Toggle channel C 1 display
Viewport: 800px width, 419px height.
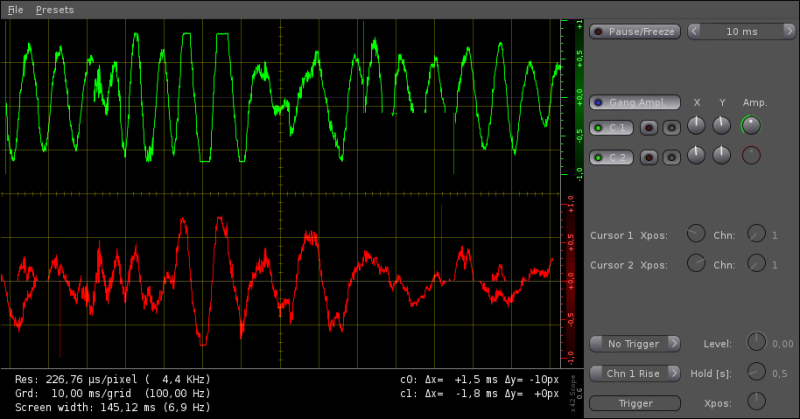click(x=611, y=128)
